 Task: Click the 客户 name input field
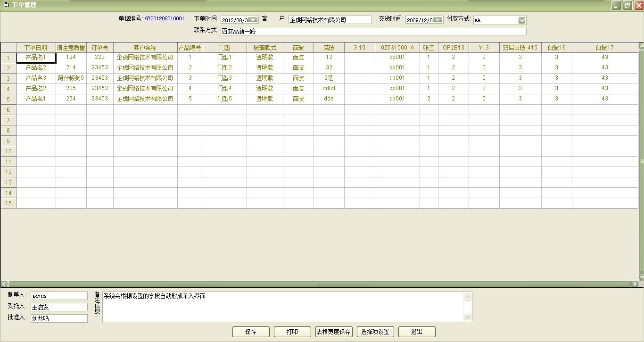coord(330,20)
